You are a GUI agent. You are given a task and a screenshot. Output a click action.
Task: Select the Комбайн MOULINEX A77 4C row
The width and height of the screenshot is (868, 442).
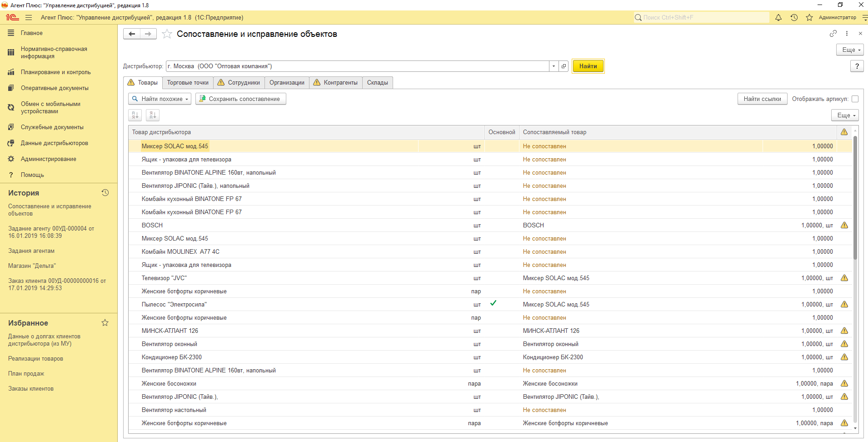[490, 251]
